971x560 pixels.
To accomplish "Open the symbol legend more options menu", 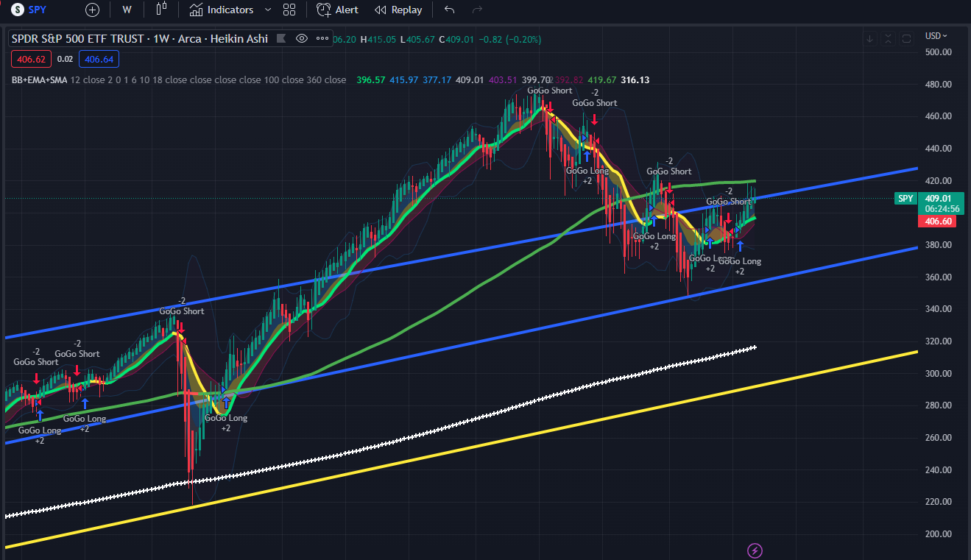I will coord(322,38).
